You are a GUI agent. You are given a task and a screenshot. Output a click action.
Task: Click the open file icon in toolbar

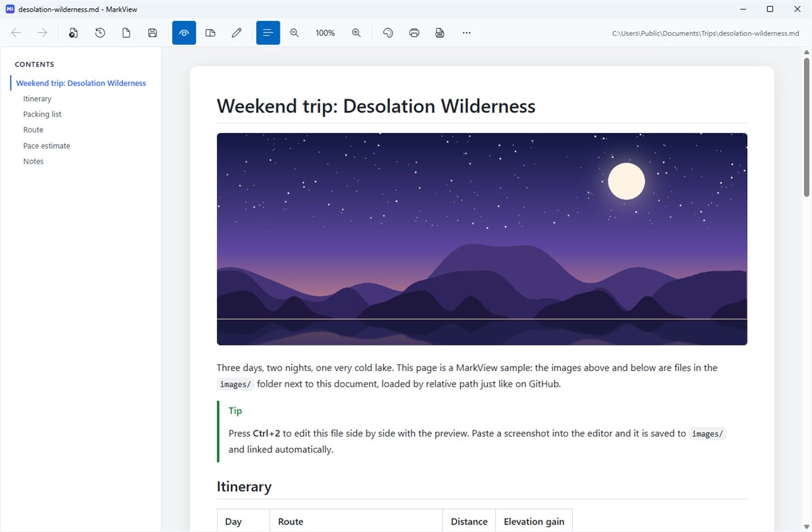74,32
